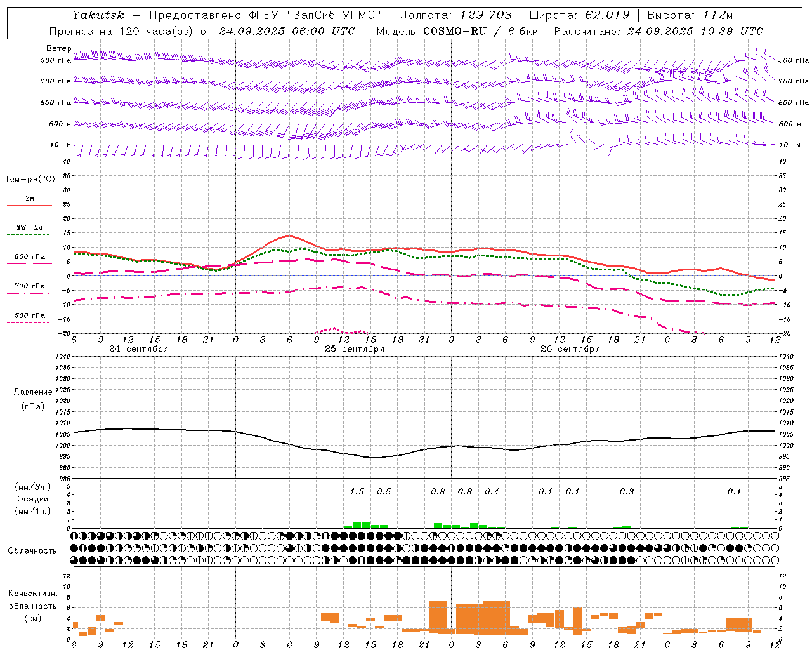Click the "Ветер" wind panel label
Image resolution: width=812 pixels, height=650 pixels.
(x=58, y=48)
